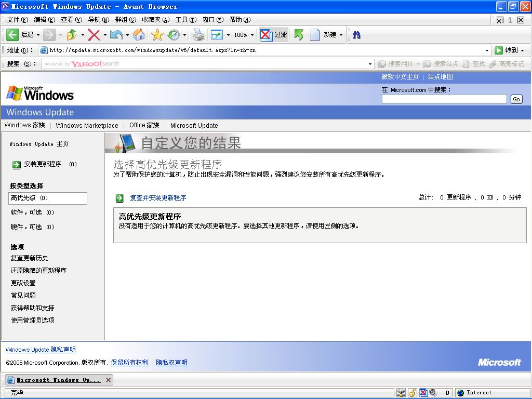Viewport: 532px width, 399px height.
Task: Select 硬件，可选 (0) category
Action: pos(32,227)
